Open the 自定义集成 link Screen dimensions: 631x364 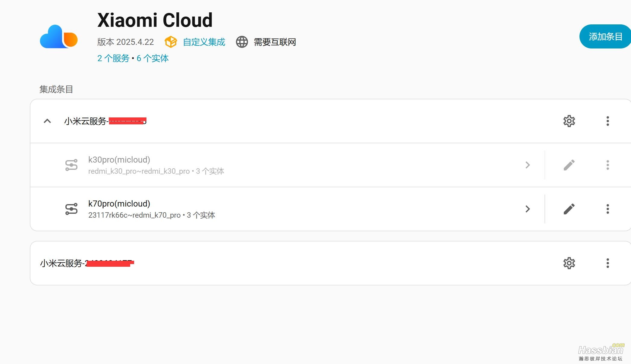[204, 42]
